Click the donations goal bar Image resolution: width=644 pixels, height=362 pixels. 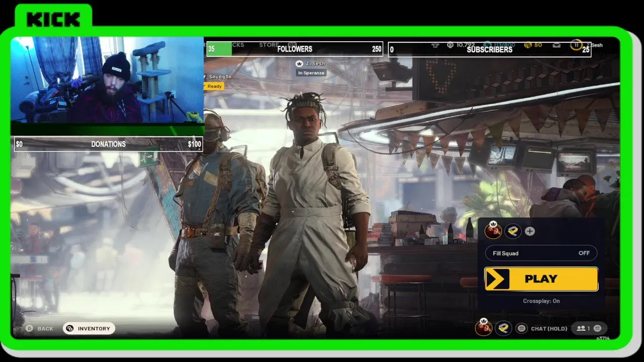(108, 144)
